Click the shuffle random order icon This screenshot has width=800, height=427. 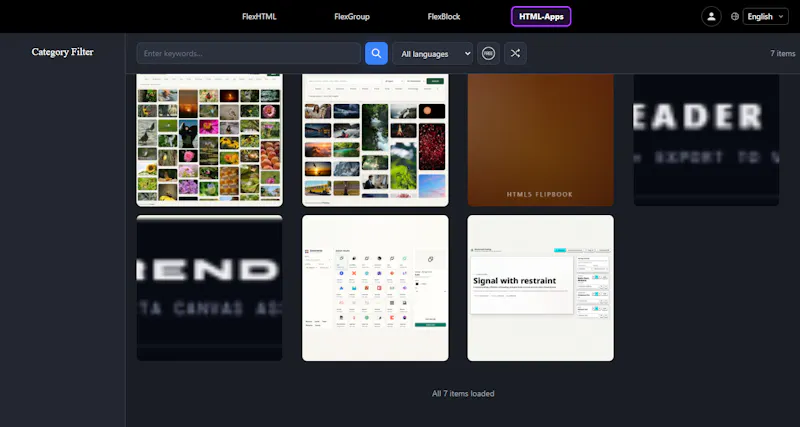[515, 54]
